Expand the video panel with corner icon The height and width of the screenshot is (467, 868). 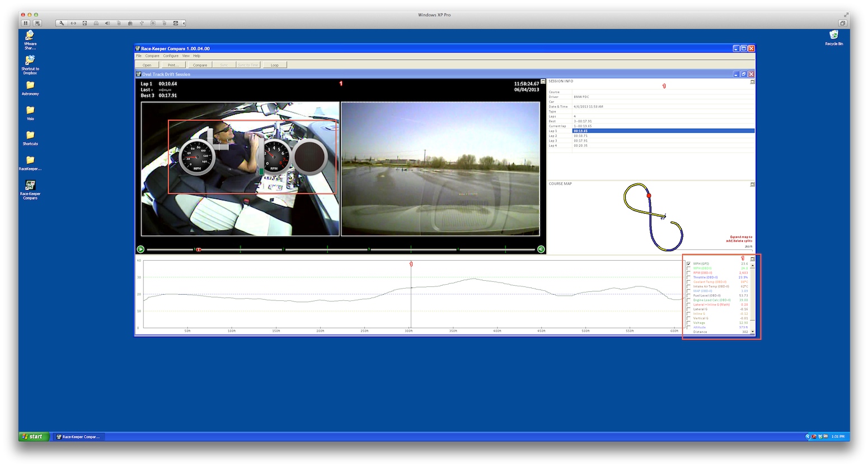point(543,82)
